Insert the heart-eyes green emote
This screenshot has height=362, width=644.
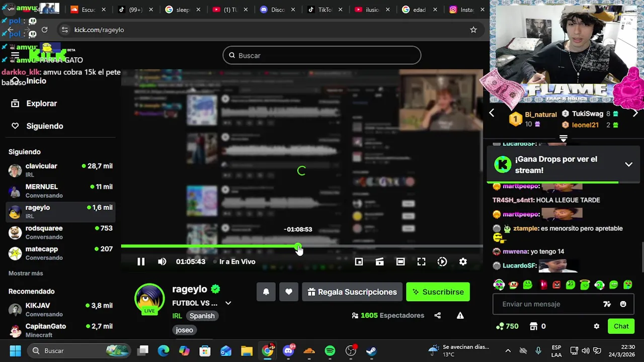tap(628, 285)
